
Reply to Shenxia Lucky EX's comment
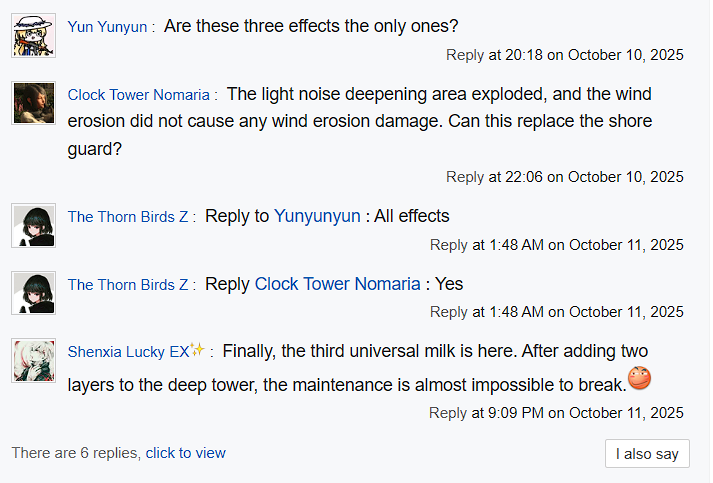[448, 412]
